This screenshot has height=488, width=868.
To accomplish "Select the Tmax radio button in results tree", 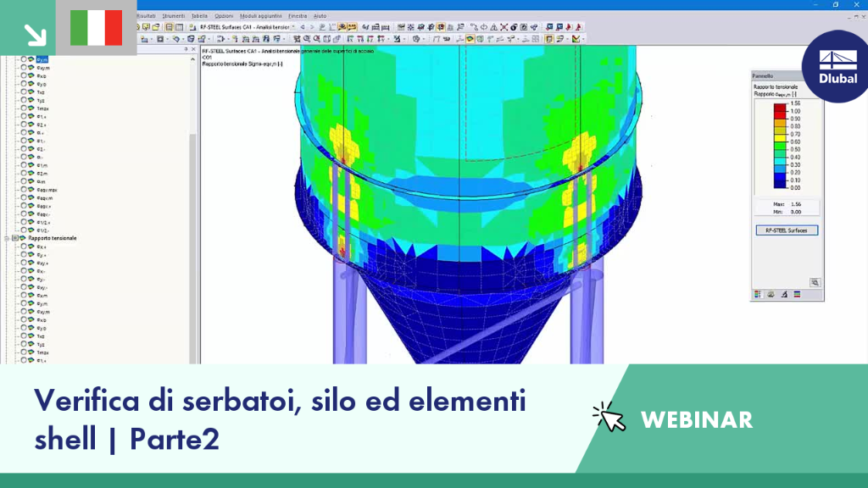I will coord(24,108).
